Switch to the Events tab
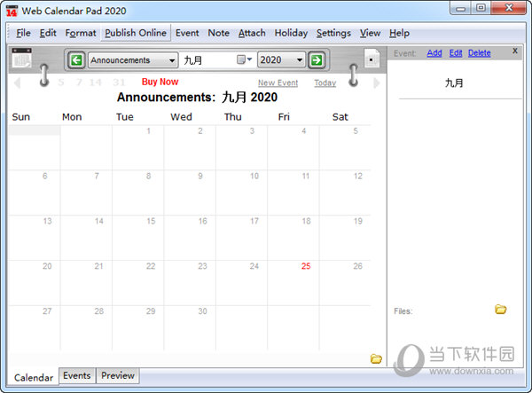This screenshot has height=393, width=532. pos(77,375)
